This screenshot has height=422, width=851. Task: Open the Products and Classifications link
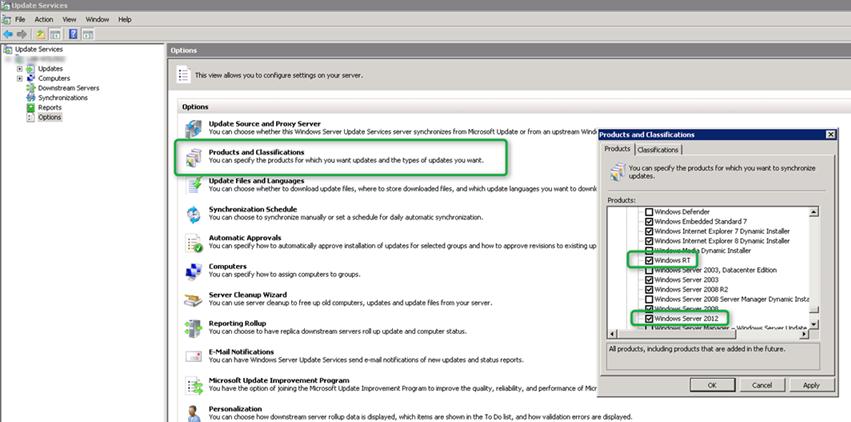click(256, 152)
